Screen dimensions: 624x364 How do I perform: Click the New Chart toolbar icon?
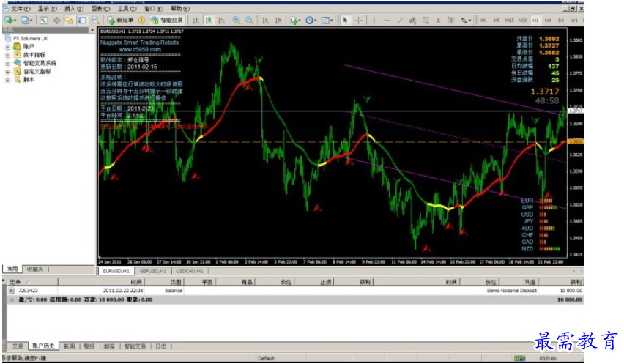[x=9, y=20]
